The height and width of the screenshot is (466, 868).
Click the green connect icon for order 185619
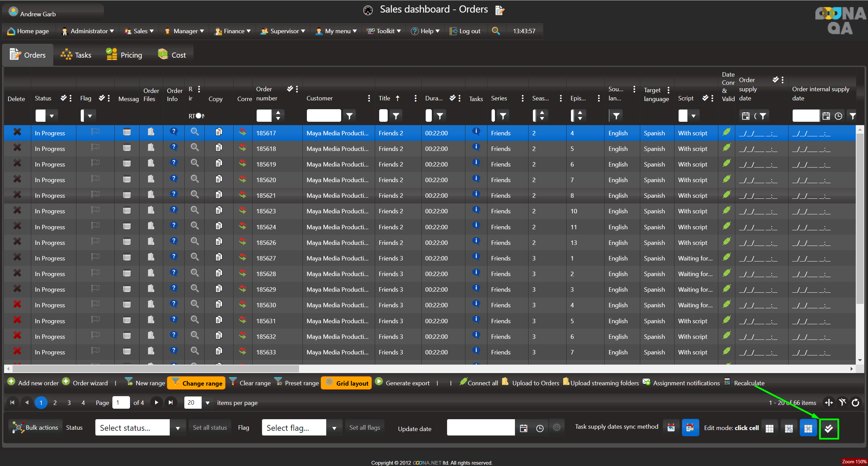pyautogui.click(x=726, y=163)
